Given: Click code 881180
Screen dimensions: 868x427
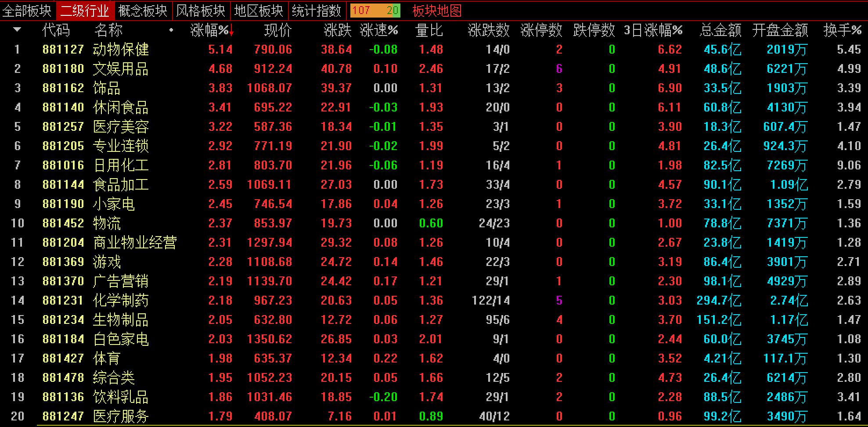Looking at the screenshot, I should point(63,68).
